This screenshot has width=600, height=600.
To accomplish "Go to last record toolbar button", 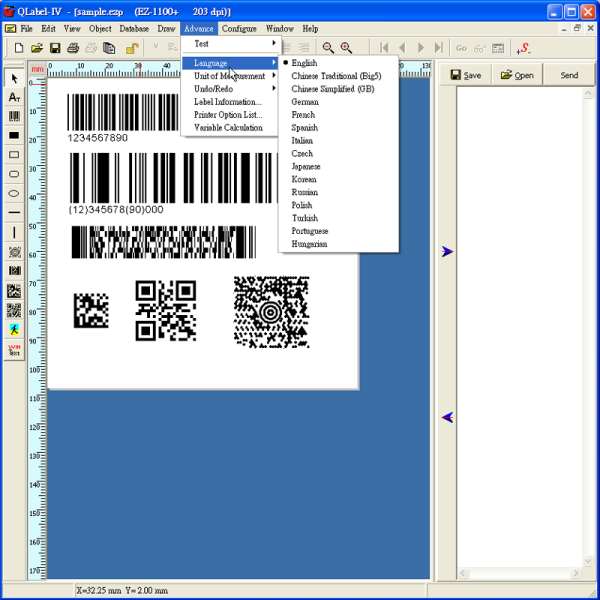I will [439, 48].
